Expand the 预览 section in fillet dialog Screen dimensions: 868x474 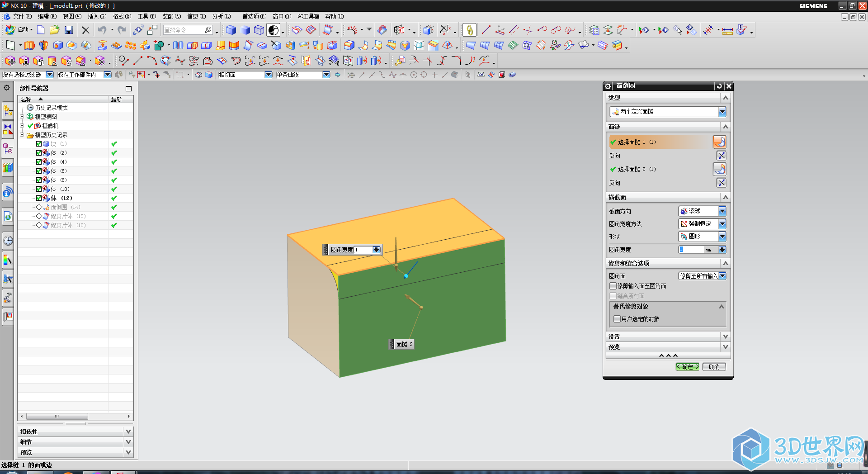[668, 347]
